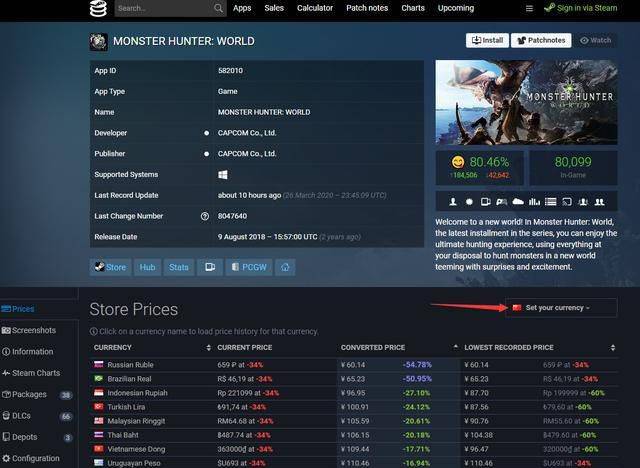Click the controller support category icon
This screenshot has height=468, width=640.
click(502, 202)
